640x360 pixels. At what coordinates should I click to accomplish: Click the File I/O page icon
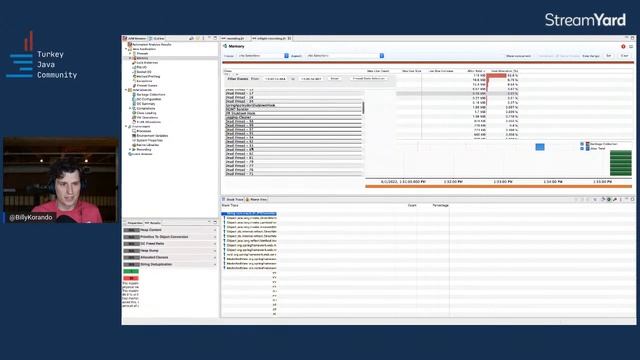tap(134, 67)
